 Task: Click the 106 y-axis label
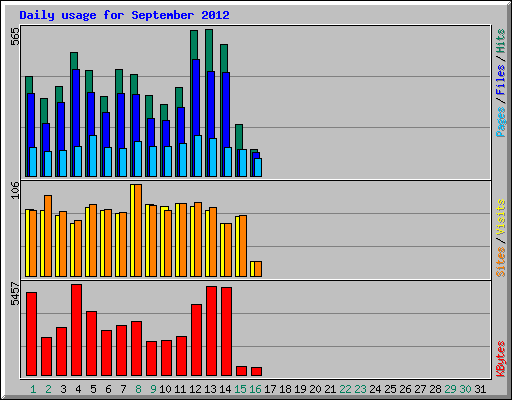(15, 190)
